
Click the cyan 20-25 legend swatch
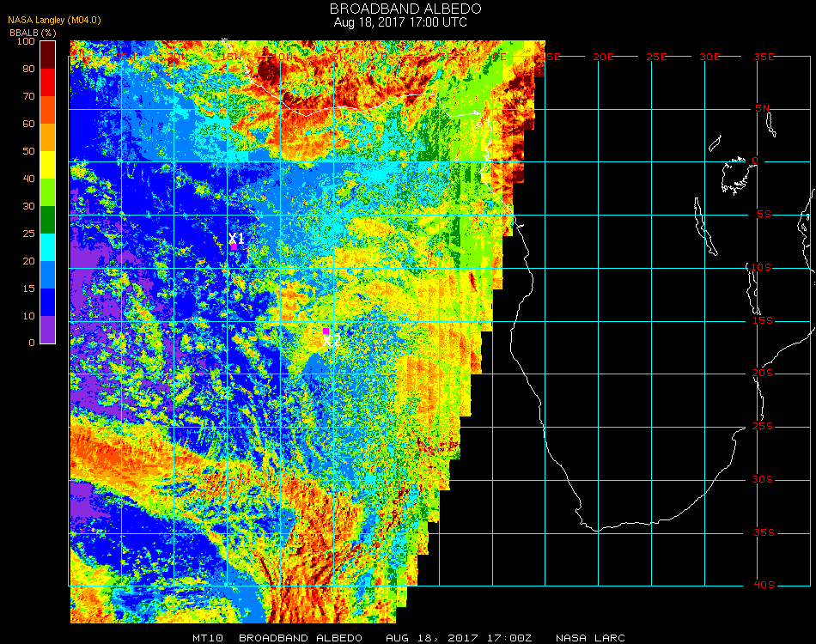pos(48,247)
